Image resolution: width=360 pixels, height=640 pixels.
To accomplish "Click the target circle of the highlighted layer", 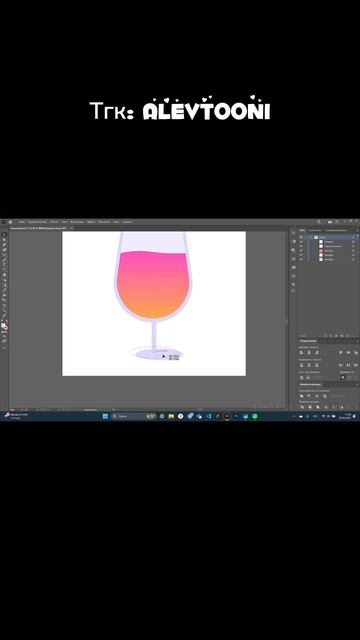I will 353,237.
